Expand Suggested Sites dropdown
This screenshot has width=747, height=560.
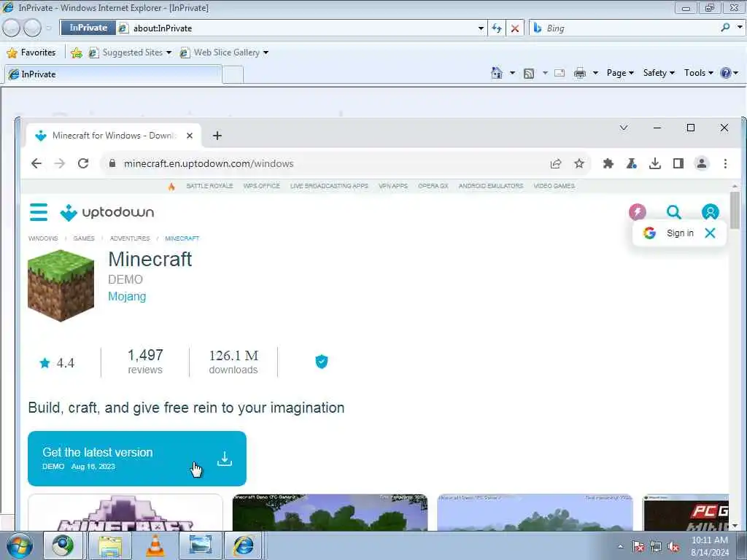click(x=169, y=52)
